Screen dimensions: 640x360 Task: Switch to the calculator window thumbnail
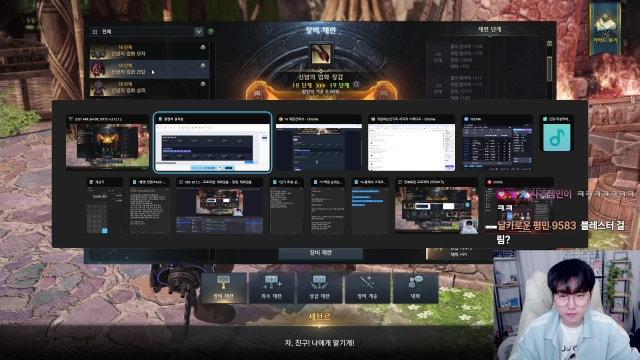pyautogui.click(x=104, y=206)
